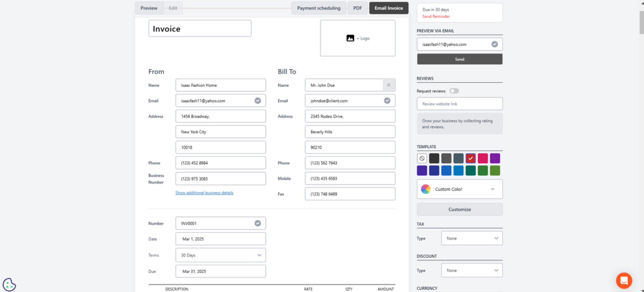Select the no-template circle-slash icon
The height and width of the screenshot is (292, 644).
pos(422,158)
